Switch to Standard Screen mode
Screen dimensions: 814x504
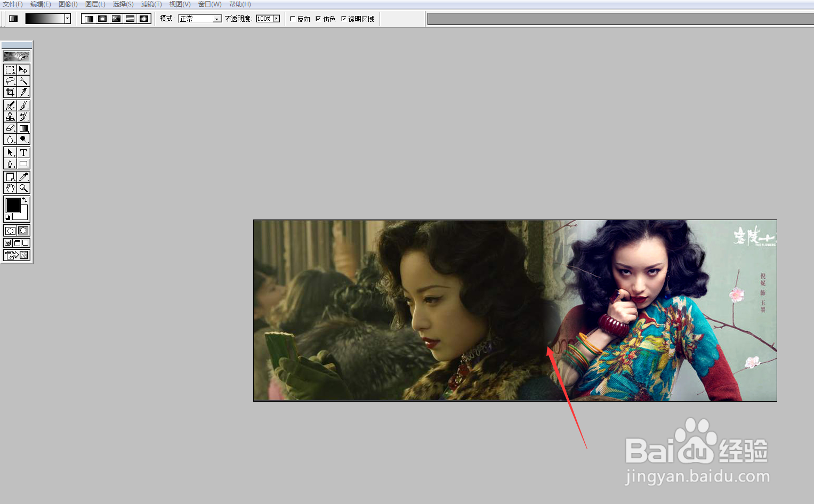pyautogui.click(x=8, y=243)
